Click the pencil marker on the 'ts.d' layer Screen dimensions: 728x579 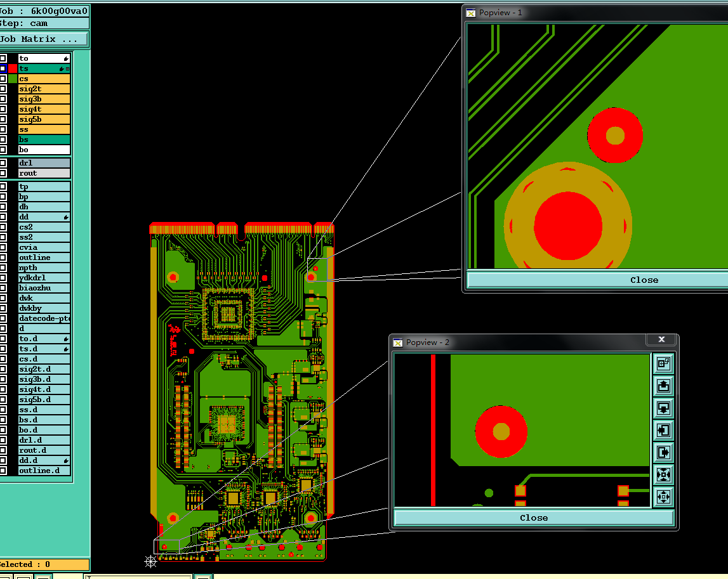[x=66, y=349]
